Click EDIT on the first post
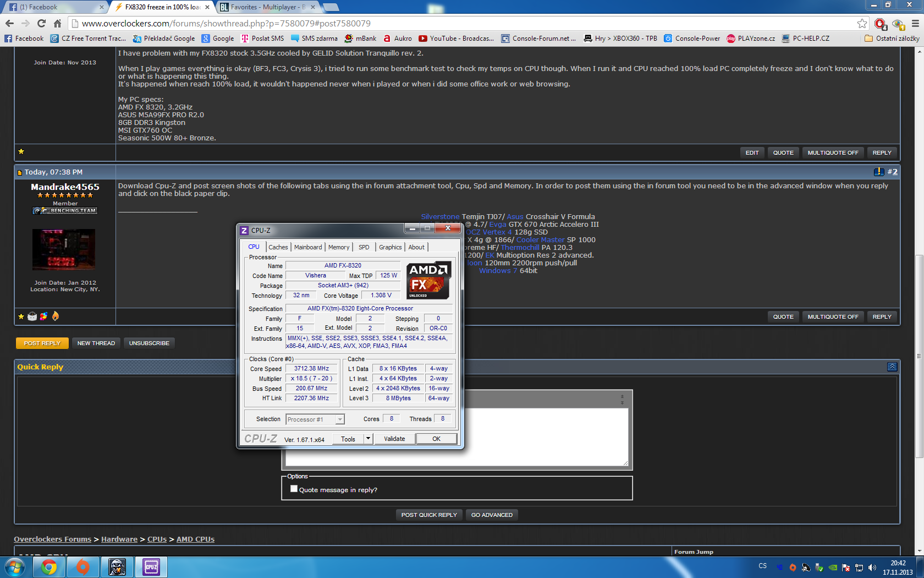924x578 pixels. pos(752,152)
